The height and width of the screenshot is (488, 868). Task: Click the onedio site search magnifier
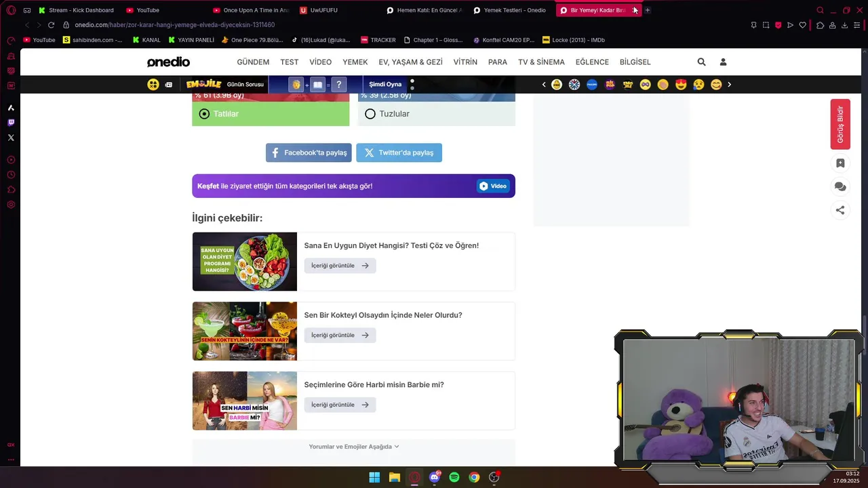pos(702,62)
